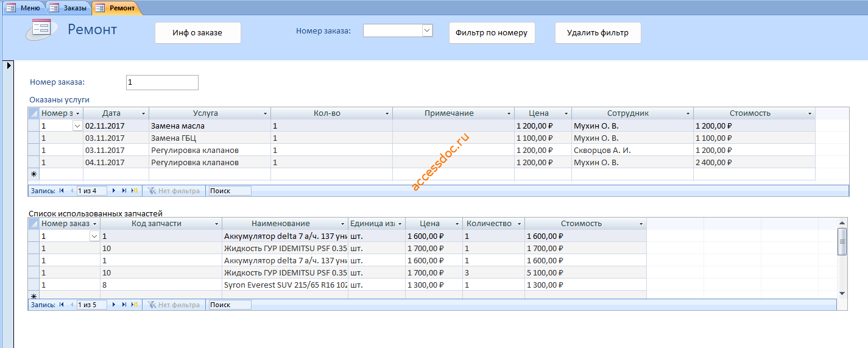Toggle 'Нет фильтра' in spare parts navigator
The width and height of the screenshot is (868, 348).
(174, 305)
